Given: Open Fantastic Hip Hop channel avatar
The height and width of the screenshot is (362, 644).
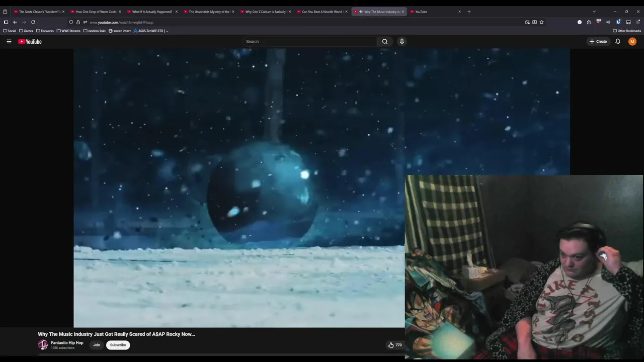Looking at the screenshot, I should tap(43, 345).
